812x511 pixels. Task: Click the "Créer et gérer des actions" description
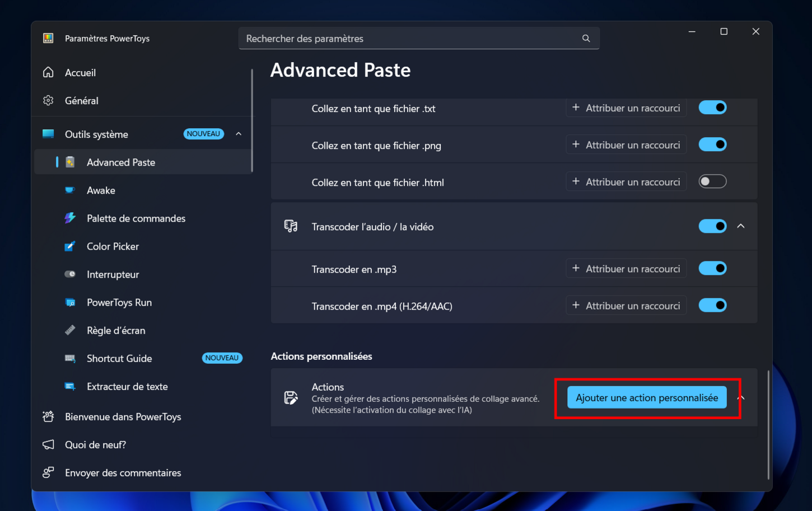click(x=426, y=404)
